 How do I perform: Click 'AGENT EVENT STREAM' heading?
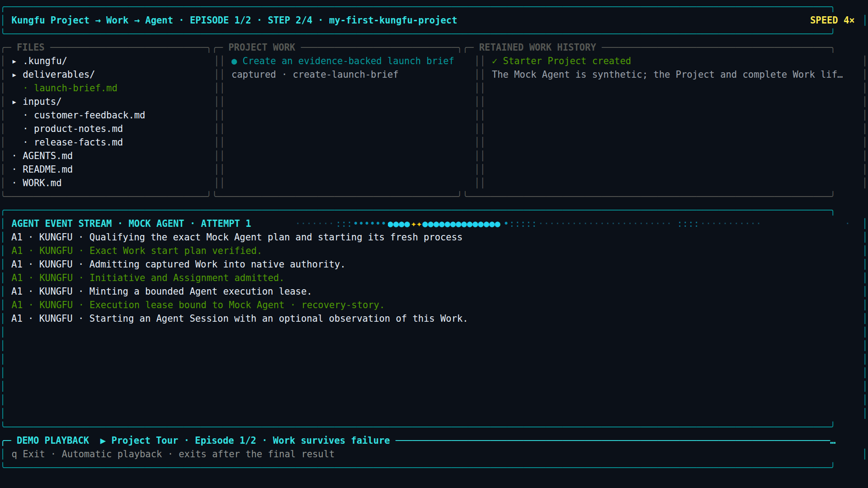click(61, 224)
